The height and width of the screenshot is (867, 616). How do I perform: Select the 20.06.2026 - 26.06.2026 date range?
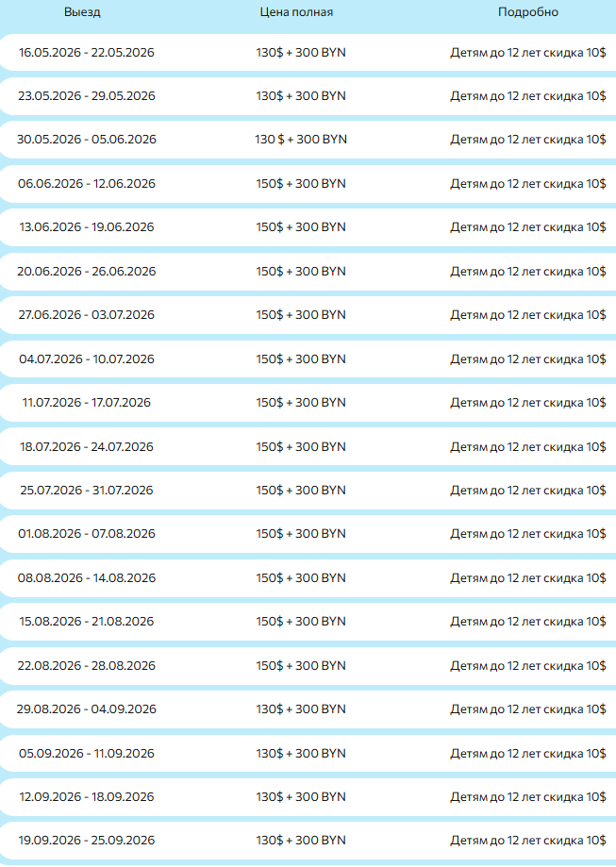point(87,271)
